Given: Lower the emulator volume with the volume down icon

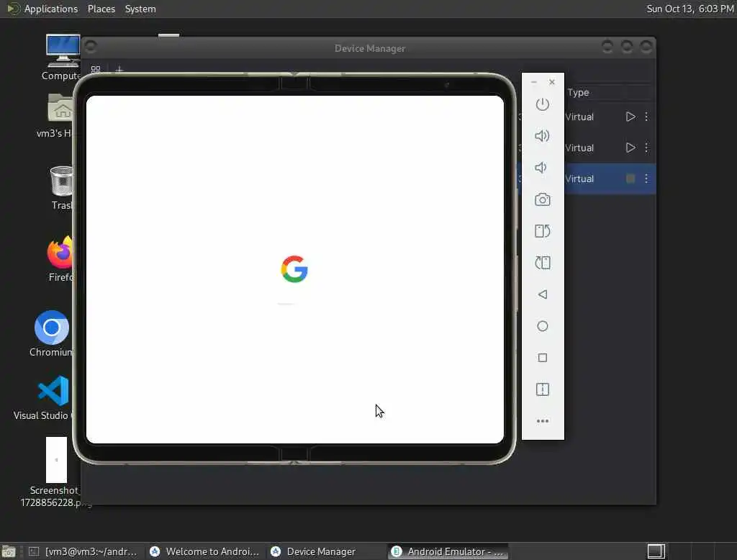Looking at the screenshot, I should [541, 168].
